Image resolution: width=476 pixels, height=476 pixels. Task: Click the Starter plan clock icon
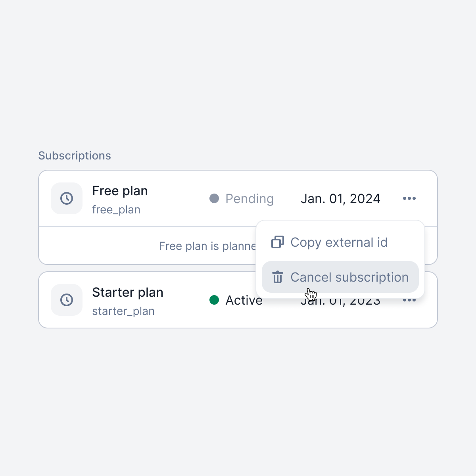click(x=67, y=300)
